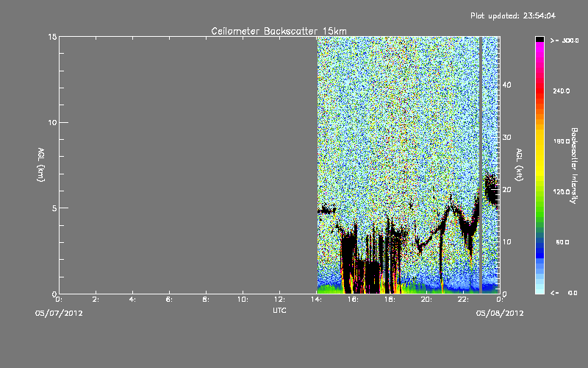Click the "Plot updated: 23:54:04" timestamp
This screenshot has width=588, height=368.
point(513,15)
